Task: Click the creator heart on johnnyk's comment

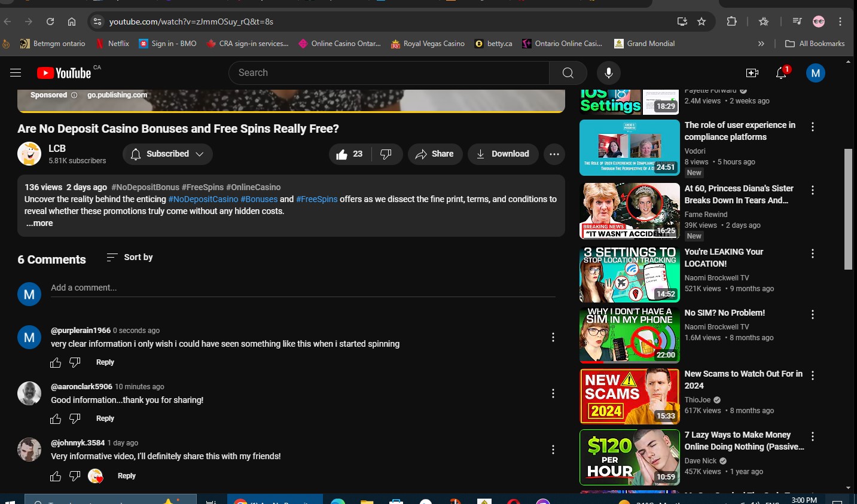Action: click(96, 476)
